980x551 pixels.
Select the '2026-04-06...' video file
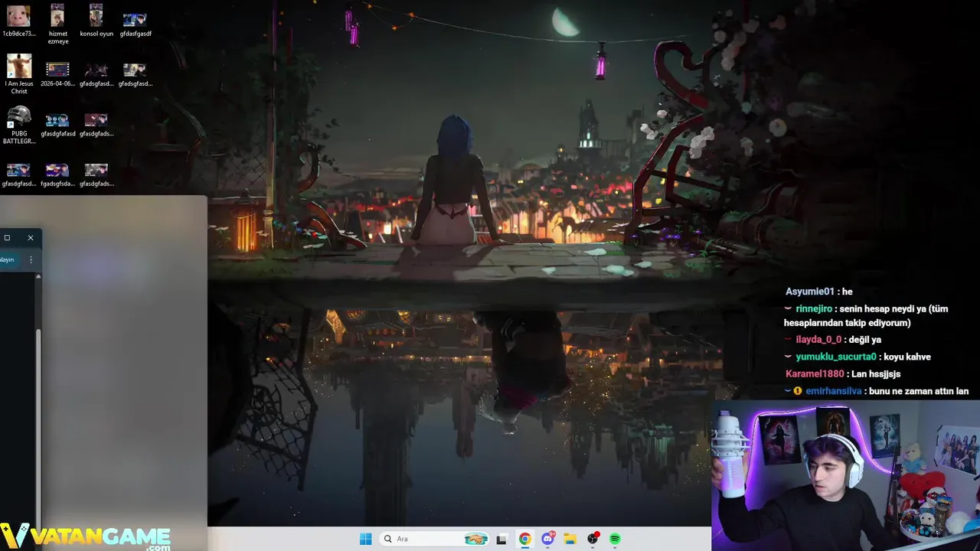(x=57, y=74)
